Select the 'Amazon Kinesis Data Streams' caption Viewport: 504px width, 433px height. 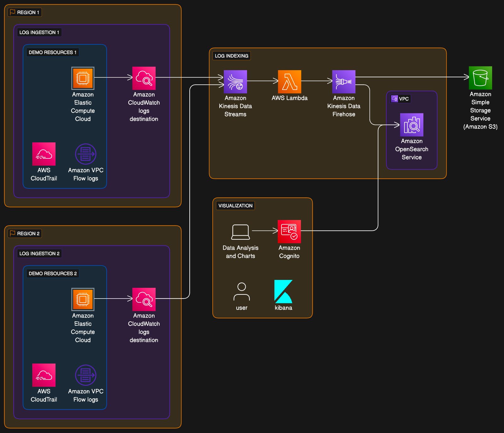tap(235, 106)
